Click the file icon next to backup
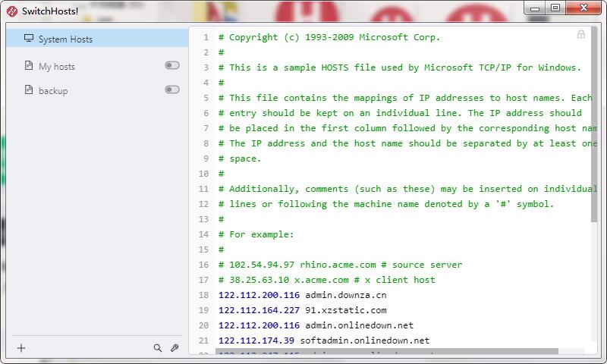 (29, 90)
